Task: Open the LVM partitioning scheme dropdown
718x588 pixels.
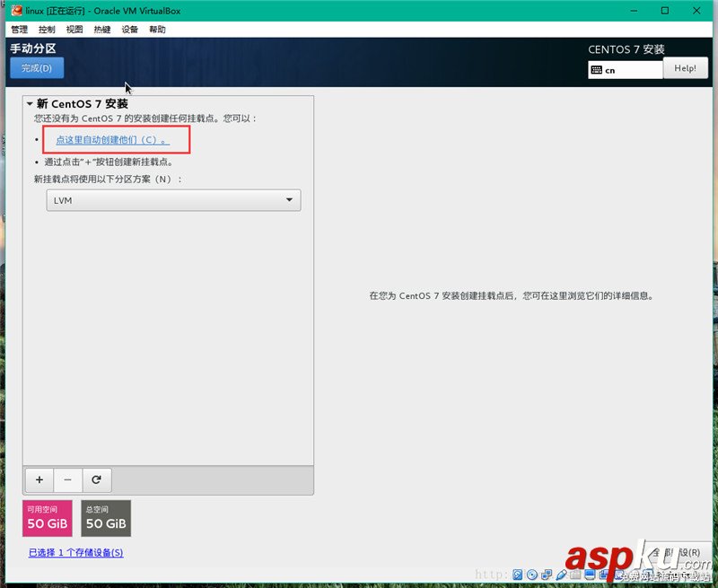Action: [x=173, y=200]
